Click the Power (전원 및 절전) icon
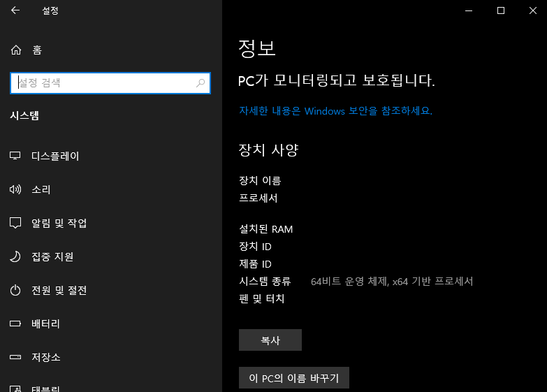The height and width of the screenshot is (392, 547). click(15, 290)
